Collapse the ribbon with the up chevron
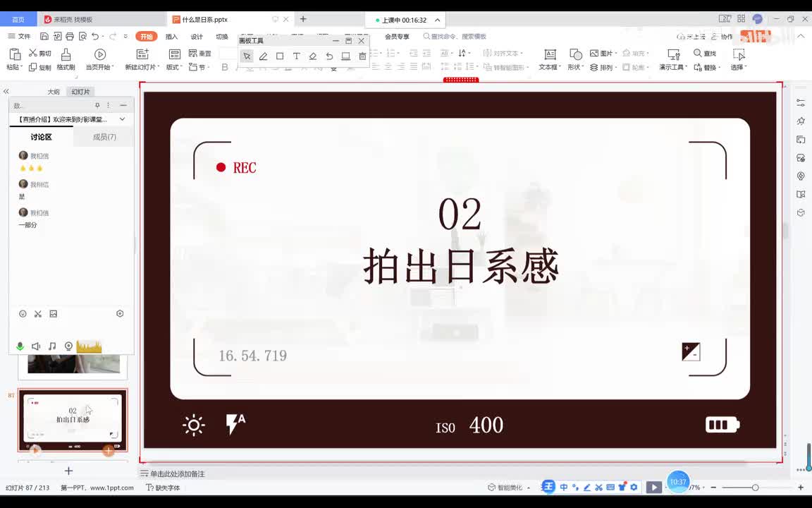Viewport: 812px width, 508px height. (x=801, y=36)
